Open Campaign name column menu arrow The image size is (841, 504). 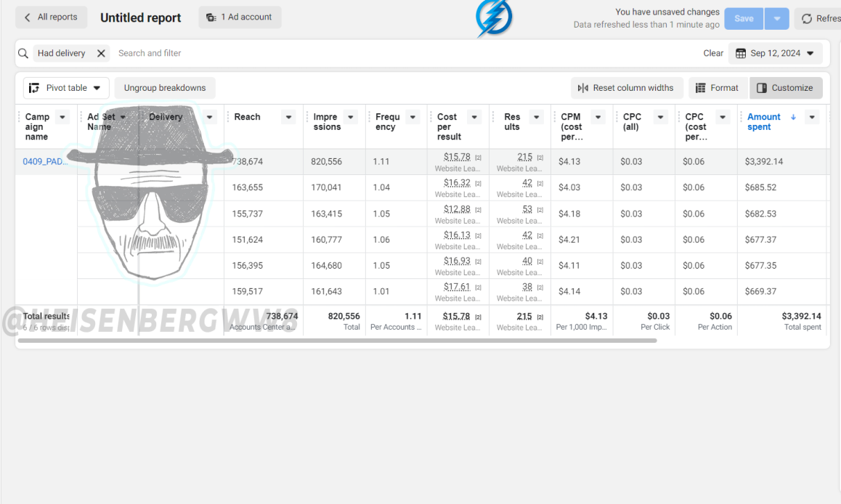click(x=62, y=117)
